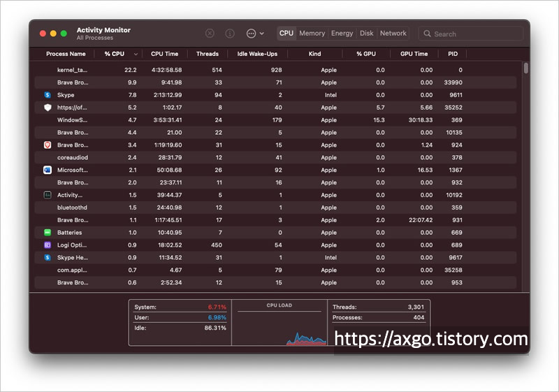Click the Logi Opti... process name

point(72,245)
